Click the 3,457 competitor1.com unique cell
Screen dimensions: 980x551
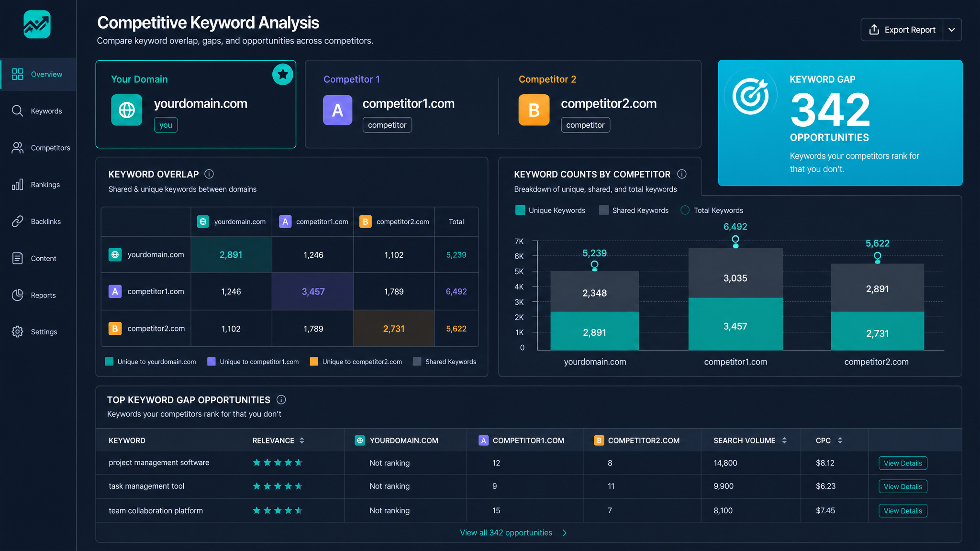coord(313,291)
